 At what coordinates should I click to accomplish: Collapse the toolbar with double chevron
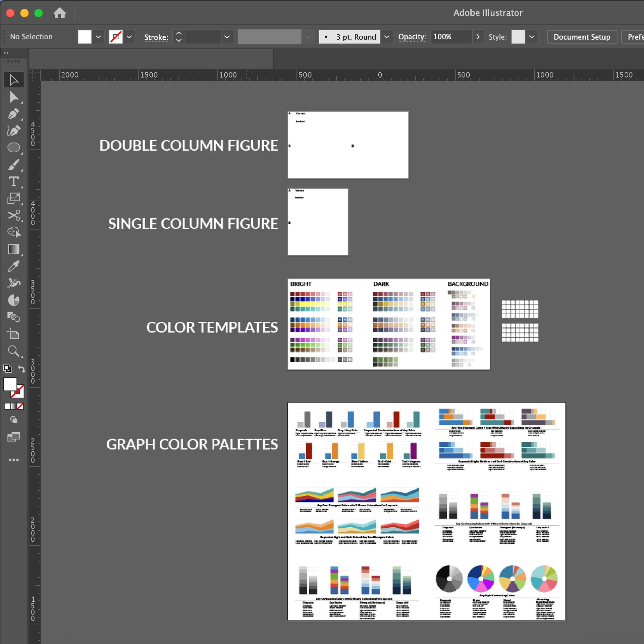click(x=6, y=53)
